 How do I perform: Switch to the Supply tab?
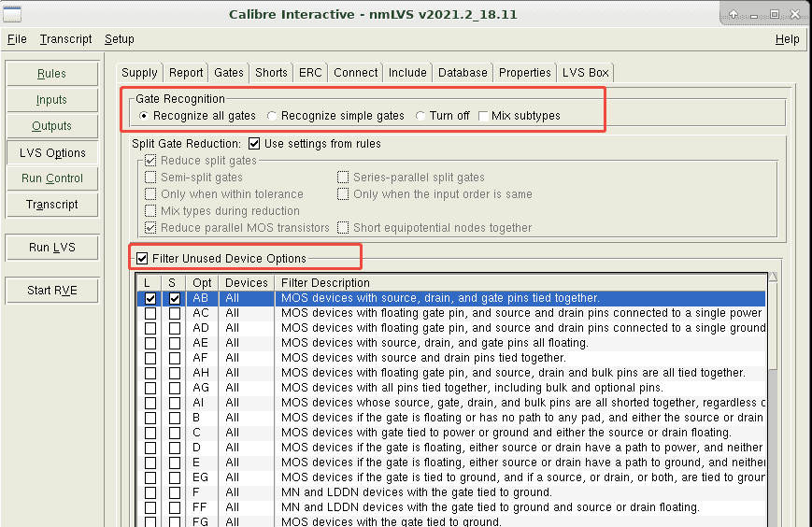(x=140, y=73)
